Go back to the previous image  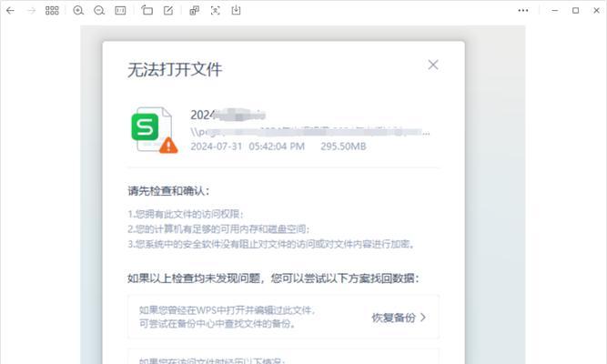click(10, 10)
